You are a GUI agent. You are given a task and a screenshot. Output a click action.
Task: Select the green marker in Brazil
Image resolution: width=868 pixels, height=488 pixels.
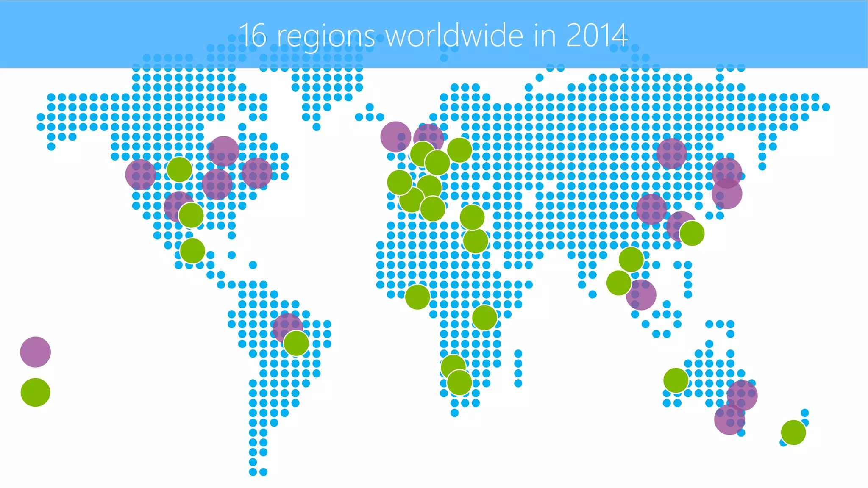296,343
